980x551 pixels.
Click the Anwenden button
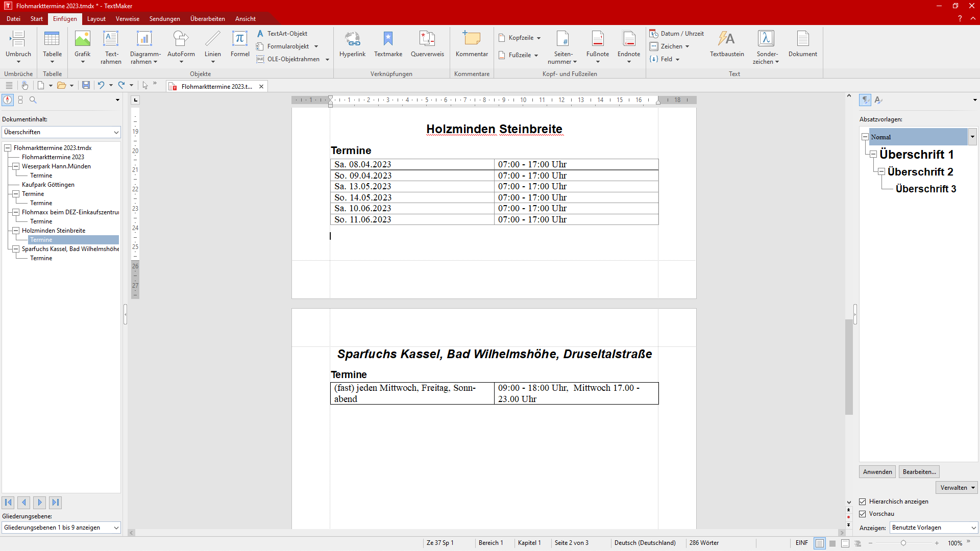[x=877, y=472]
